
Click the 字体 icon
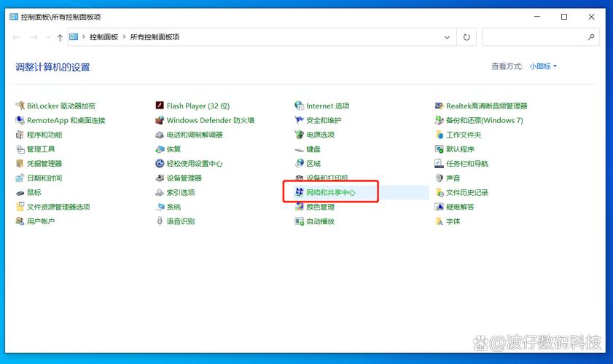[x=439, y=221]
